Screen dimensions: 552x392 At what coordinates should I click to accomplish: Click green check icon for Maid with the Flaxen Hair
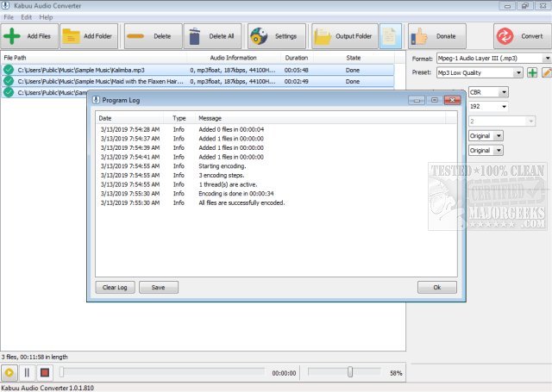(9, 81)
